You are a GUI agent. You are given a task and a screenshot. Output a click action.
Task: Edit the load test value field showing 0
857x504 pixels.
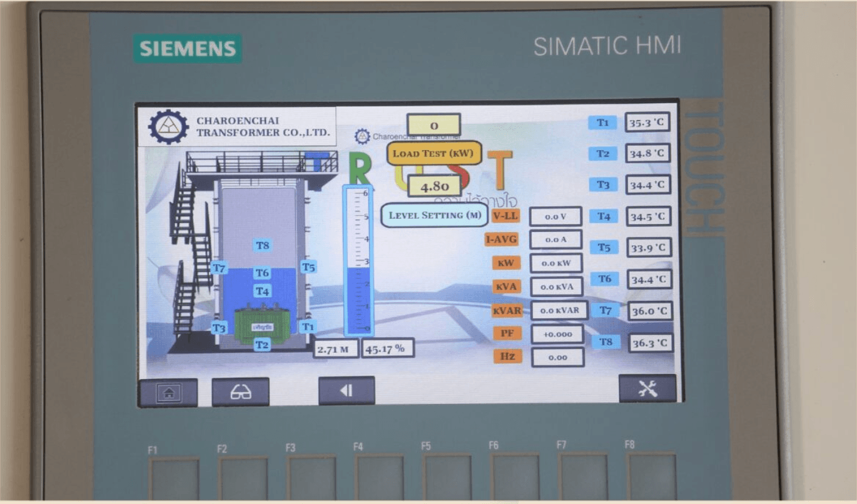(434, 125)
